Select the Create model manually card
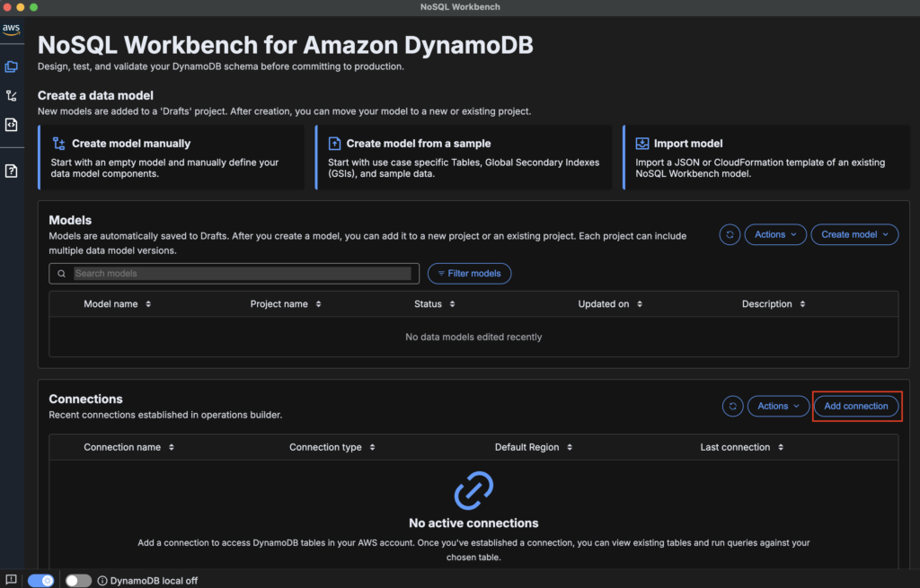920x588 pixels. click(x=172, y=156)
